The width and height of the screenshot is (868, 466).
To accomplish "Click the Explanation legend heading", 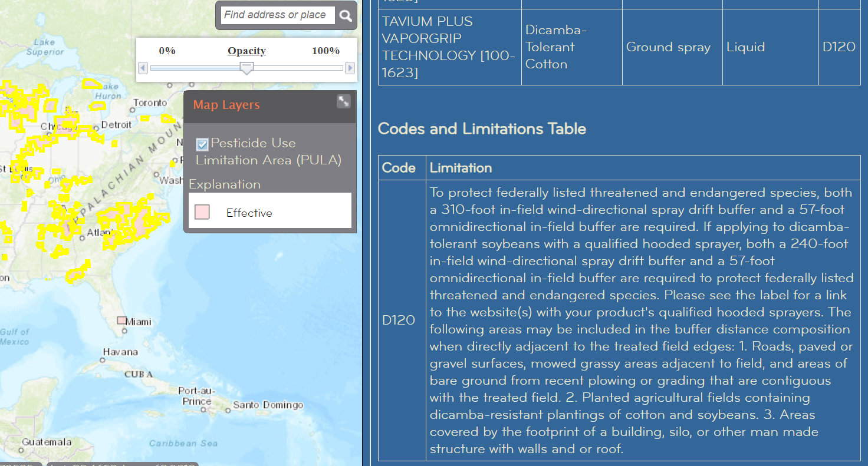I will click(x=225, y=184).
